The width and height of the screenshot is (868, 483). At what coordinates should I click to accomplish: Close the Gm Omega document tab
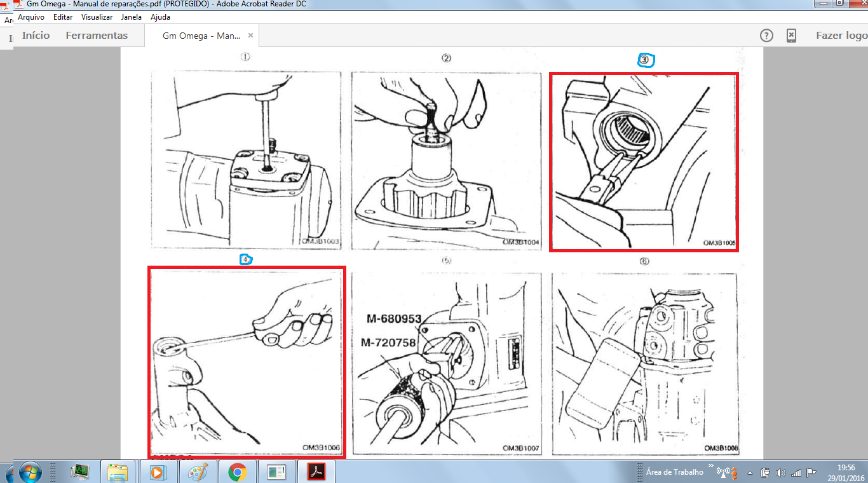[x=251, y=36]
